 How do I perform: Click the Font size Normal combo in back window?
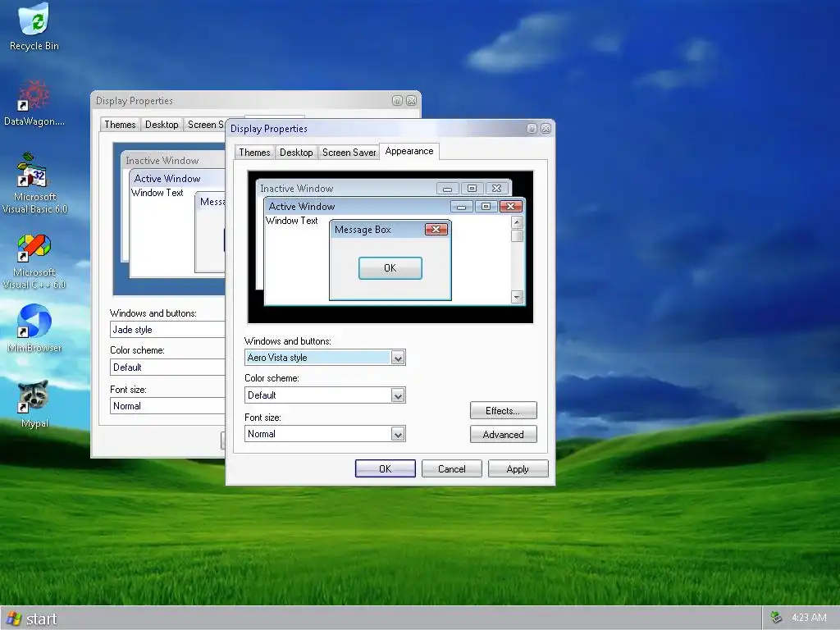tap(167, 406)
